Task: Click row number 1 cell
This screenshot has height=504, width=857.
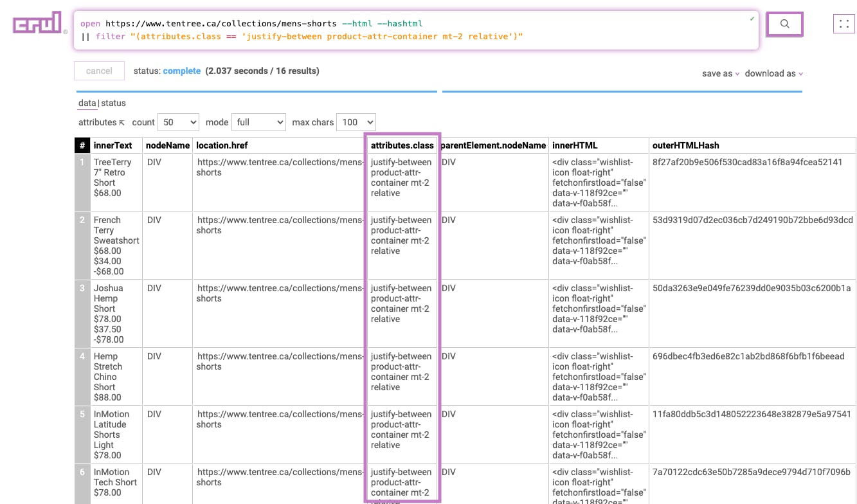Action: [x=82, y=183]
